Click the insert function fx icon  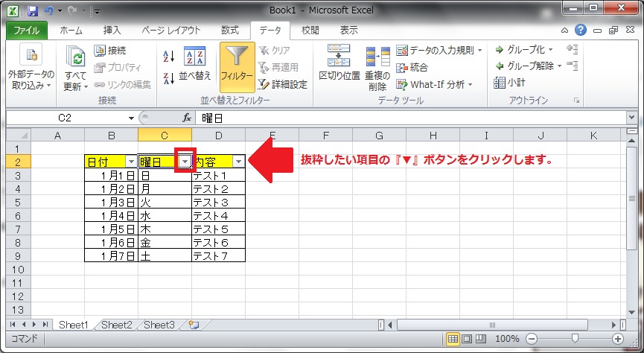pos(187,118)
